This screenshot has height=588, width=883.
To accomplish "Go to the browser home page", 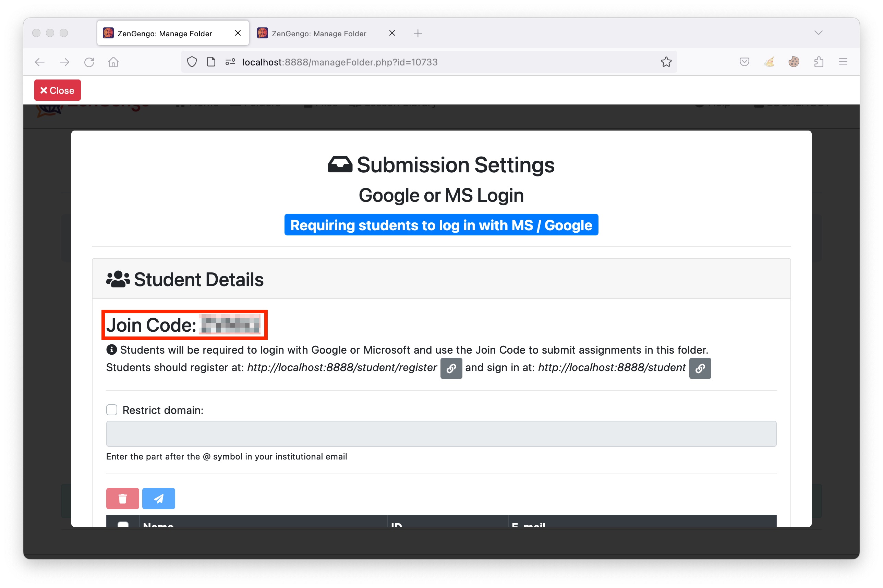I will (113, 62).
